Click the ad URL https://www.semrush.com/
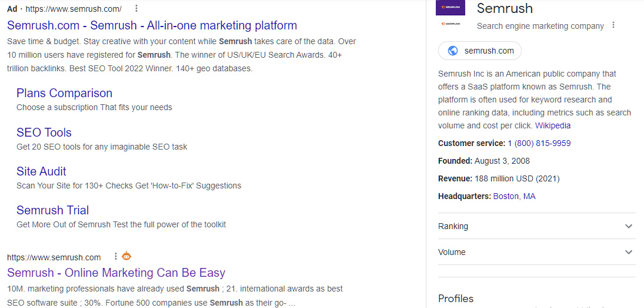This screenshot has width=644, height=308. (74, 9)
